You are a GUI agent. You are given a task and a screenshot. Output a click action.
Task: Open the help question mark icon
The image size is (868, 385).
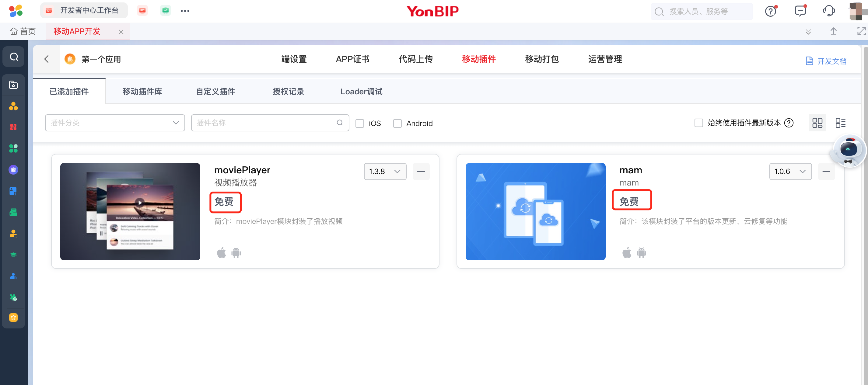770,11
